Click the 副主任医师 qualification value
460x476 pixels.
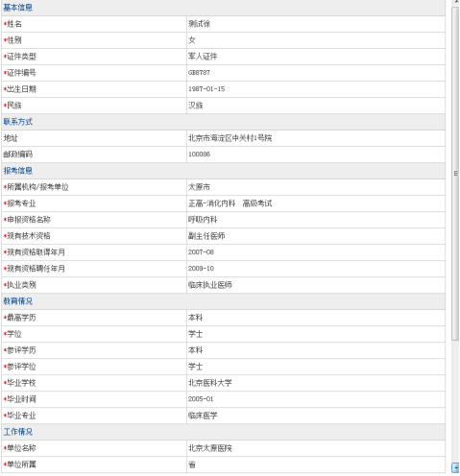pyautogui.click(x=206, y=236)
